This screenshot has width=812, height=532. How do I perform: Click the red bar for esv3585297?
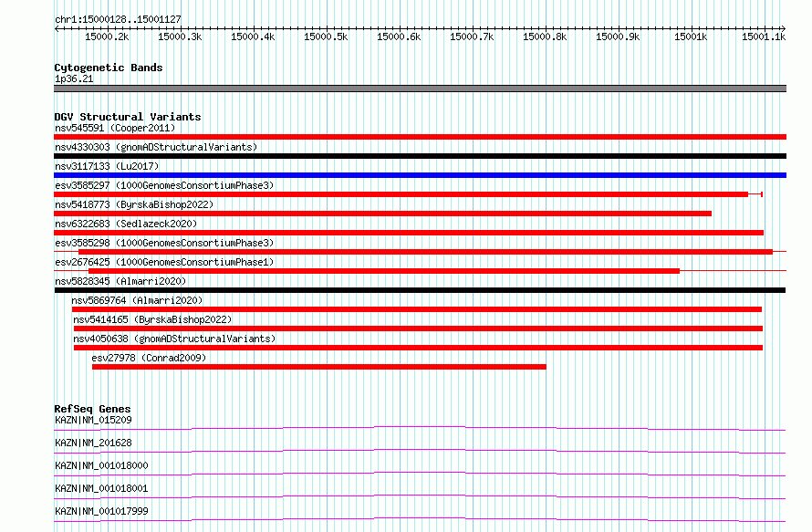[401, 194]
